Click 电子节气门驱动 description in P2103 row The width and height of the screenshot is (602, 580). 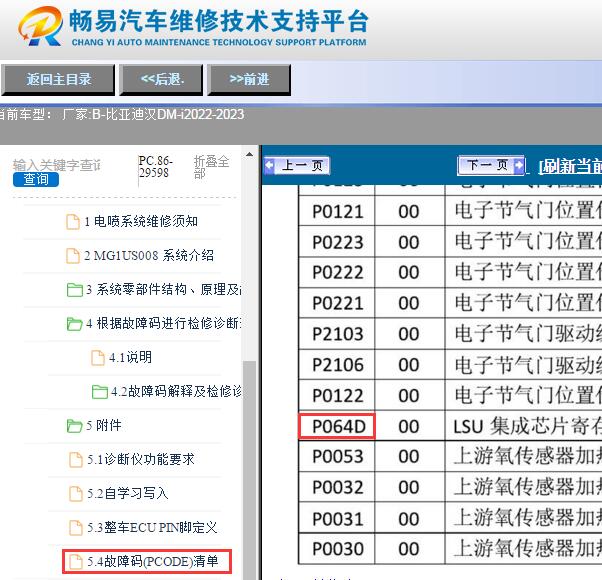pyautogui.click(x=528, y=334)
